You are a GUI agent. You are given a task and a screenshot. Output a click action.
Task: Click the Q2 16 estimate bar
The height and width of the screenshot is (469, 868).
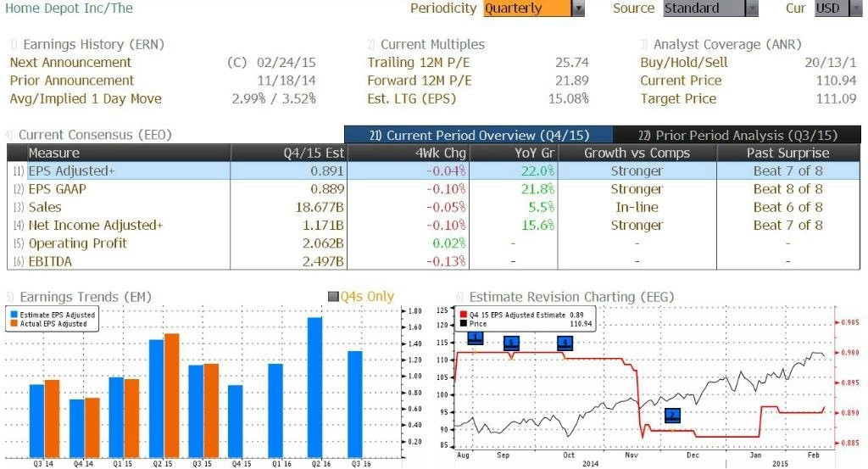pos(315,388)
